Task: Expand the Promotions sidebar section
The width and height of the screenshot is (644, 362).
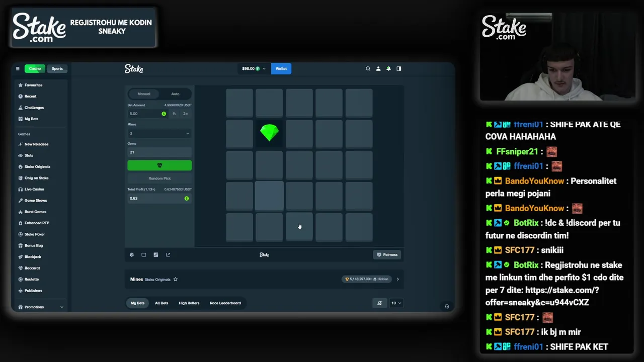Action: (40, 307)
